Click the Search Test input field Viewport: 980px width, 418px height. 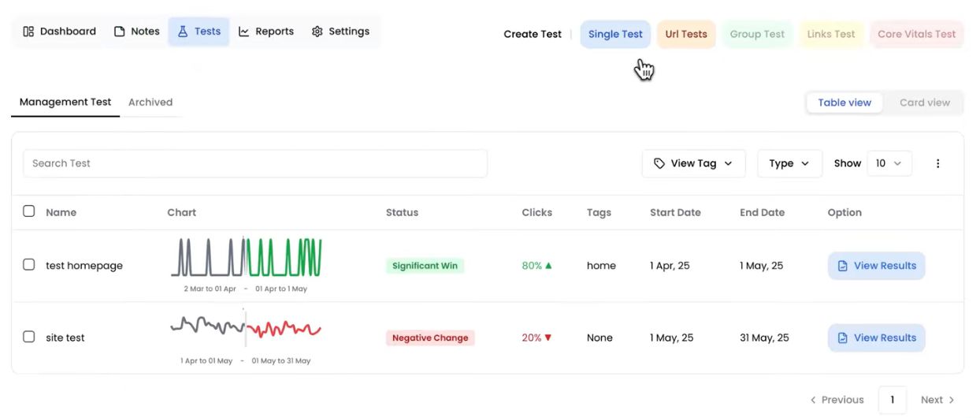click(x=255, y=163)
